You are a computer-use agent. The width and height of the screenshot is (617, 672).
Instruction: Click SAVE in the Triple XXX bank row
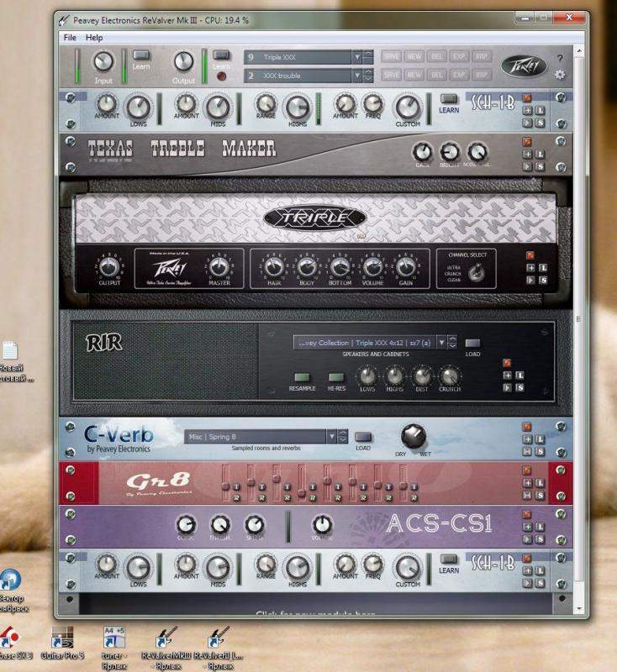tap(391, 56)
